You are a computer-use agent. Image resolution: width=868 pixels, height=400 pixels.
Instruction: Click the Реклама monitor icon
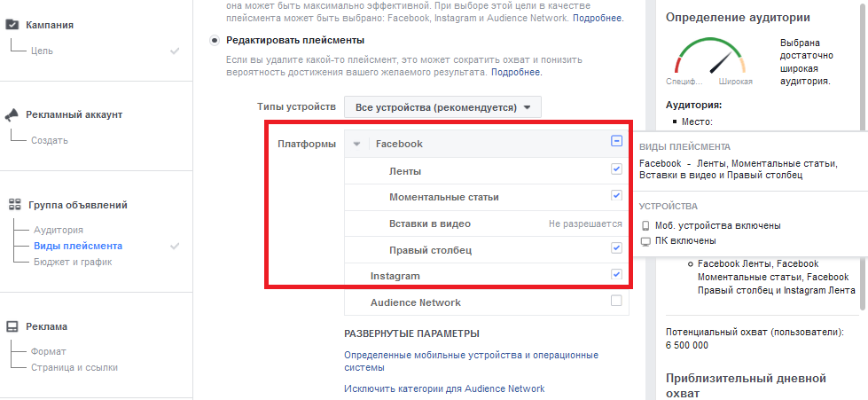tap(12, 326)
